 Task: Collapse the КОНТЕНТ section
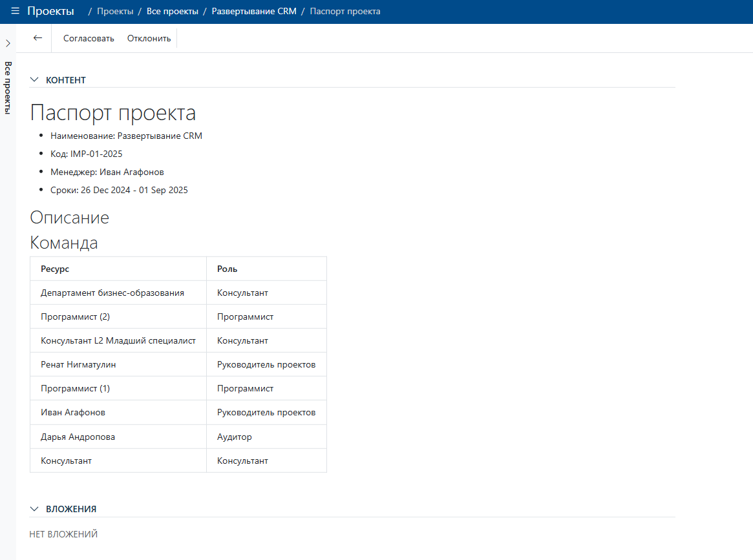coord(34,79)
